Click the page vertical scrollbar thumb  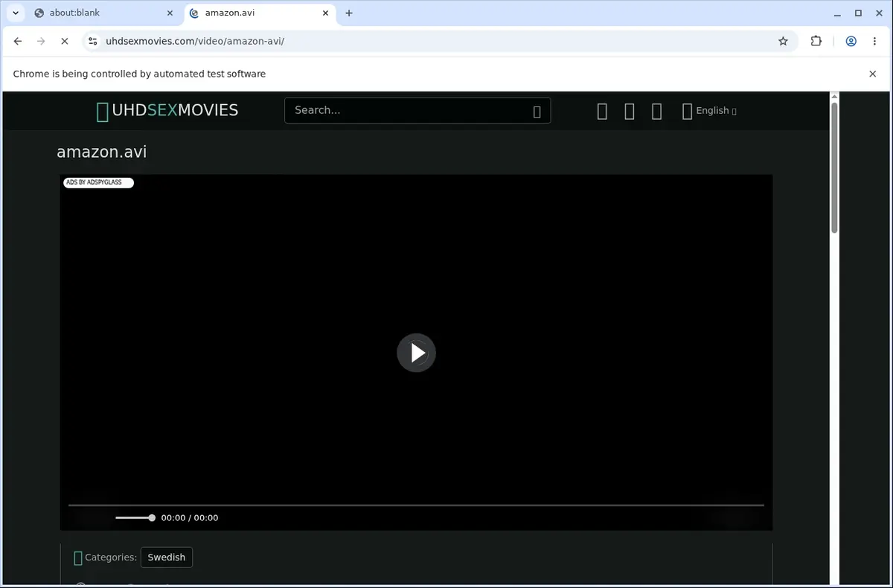(834, 167)
